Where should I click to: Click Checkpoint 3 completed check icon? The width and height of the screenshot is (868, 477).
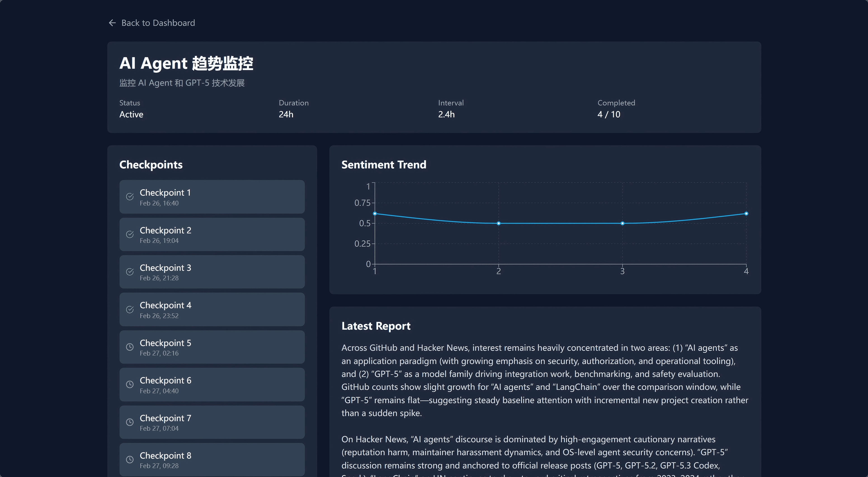[x=130, y=272]
